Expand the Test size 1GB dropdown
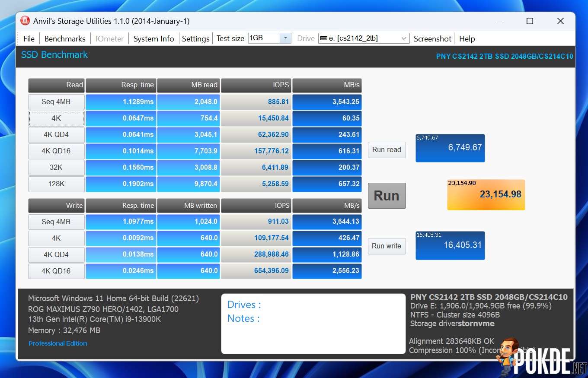588x378 pixels. click(285, 38)
